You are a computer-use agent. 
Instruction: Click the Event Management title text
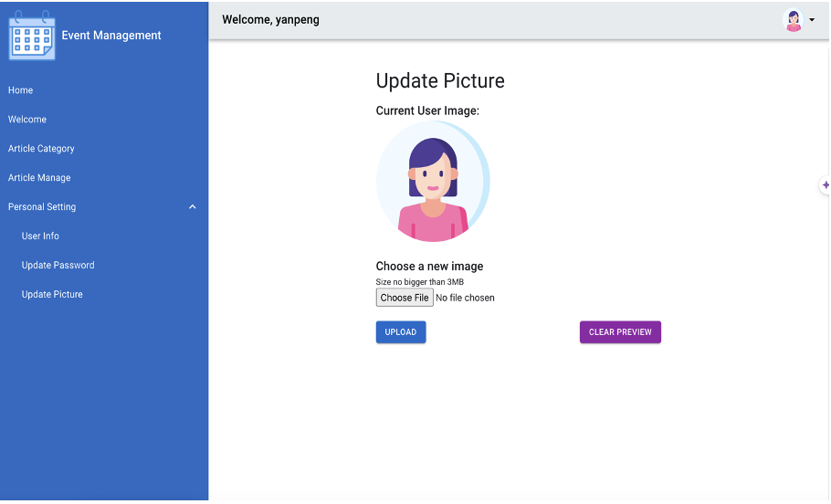point(111,36)
